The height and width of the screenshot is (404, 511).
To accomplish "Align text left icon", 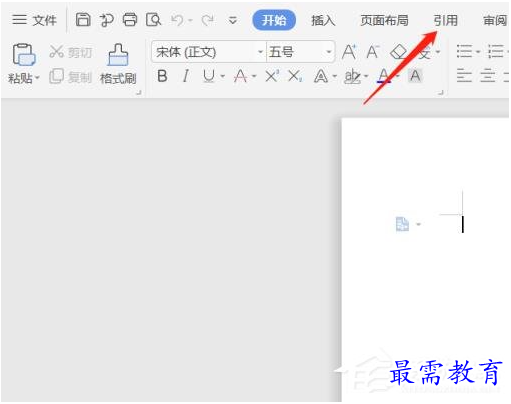I will click(464, 76).
